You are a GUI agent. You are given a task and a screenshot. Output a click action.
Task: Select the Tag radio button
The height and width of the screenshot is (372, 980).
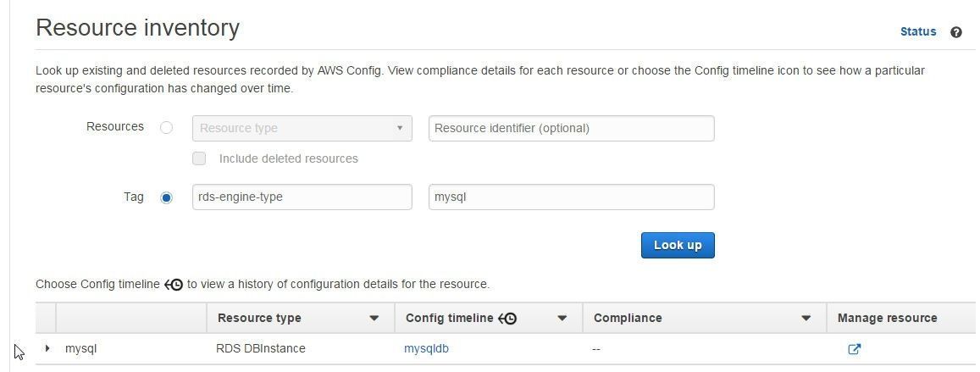pyautogui.click(x=166, y=197)
